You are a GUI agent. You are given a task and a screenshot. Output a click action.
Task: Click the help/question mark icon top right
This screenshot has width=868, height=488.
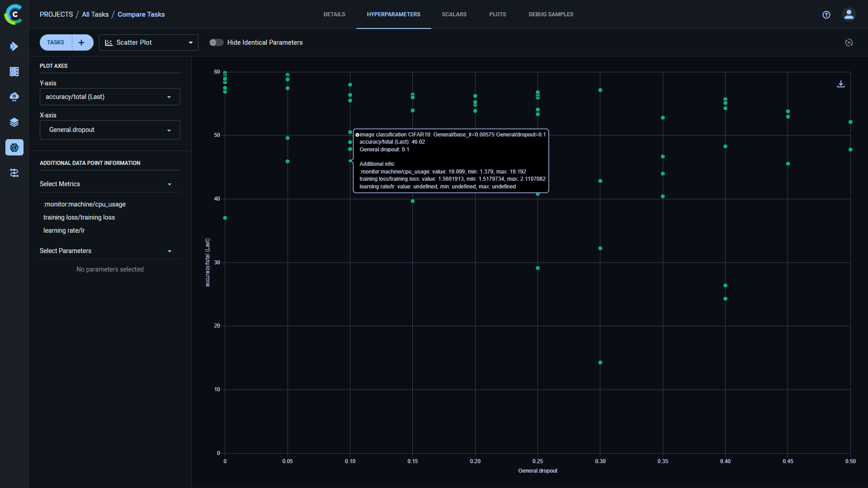[826, 14]
